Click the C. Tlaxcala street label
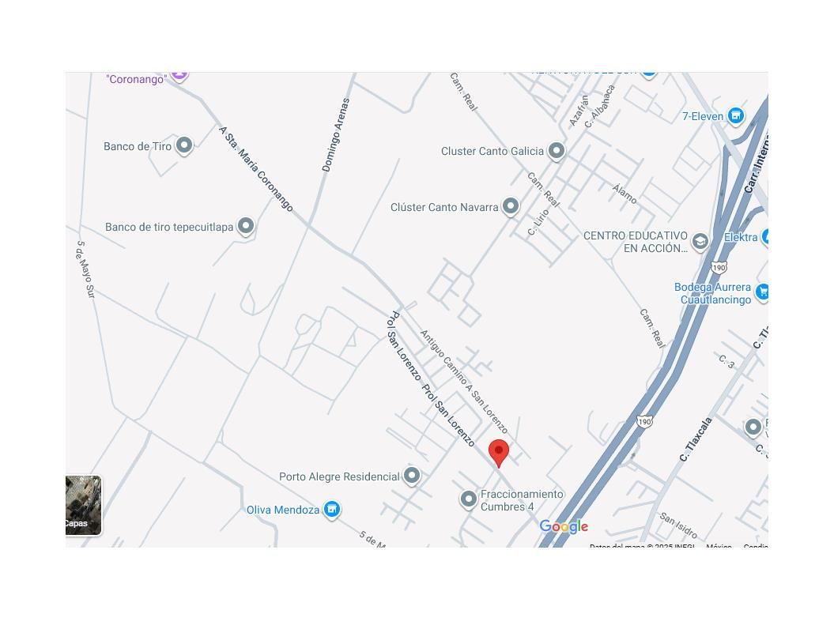Viewport: 834px width, 644px height. [x=695, y=439]
